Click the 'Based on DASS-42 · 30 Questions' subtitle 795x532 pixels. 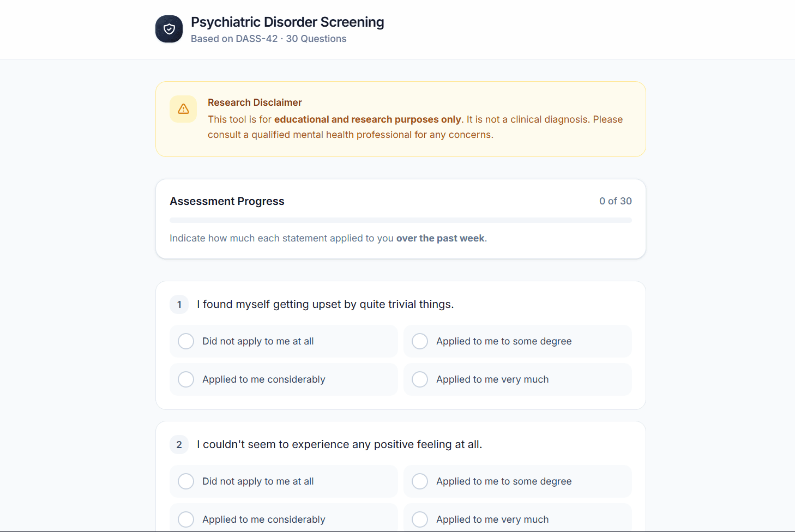point(268,38)
